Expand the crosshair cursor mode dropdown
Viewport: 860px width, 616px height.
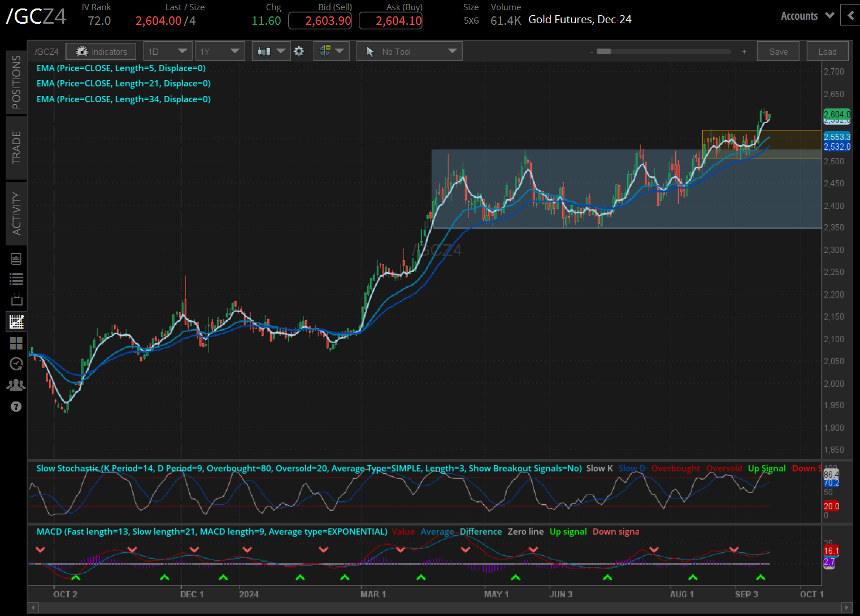tap(331, 51)
